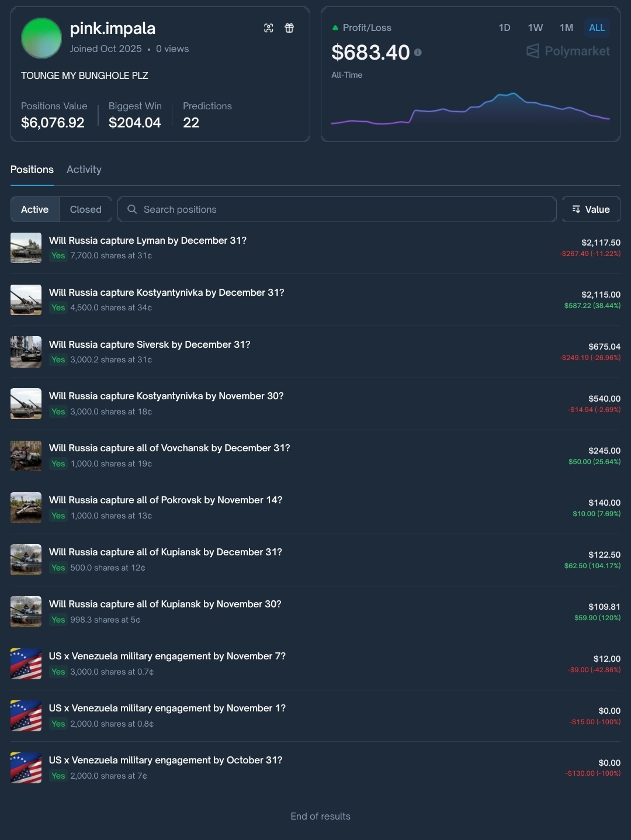This screenshot has height=840, width=631.
Task: Open Venezuela engagement November 7 flag thumbnail
Action: [x=26, y=664]
